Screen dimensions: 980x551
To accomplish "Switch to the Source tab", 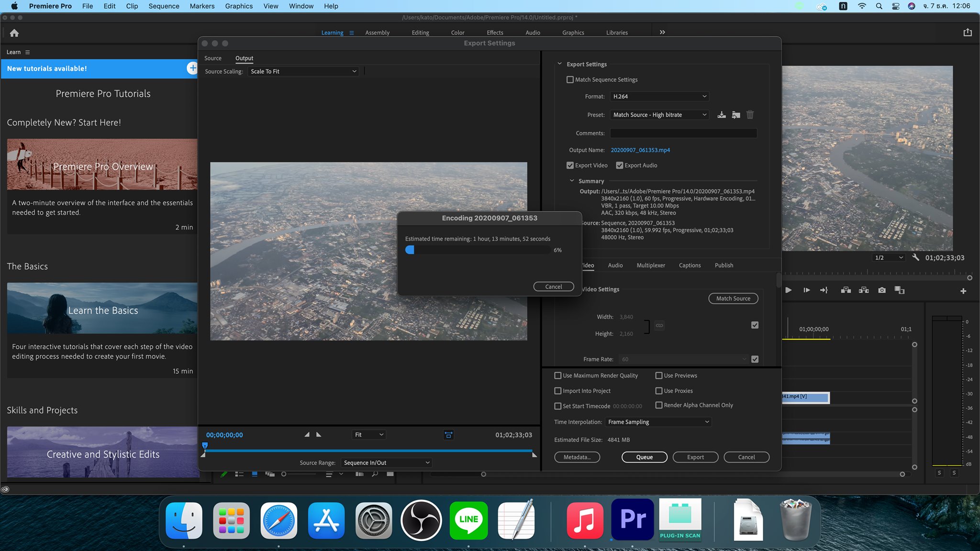I will [213, 58].
